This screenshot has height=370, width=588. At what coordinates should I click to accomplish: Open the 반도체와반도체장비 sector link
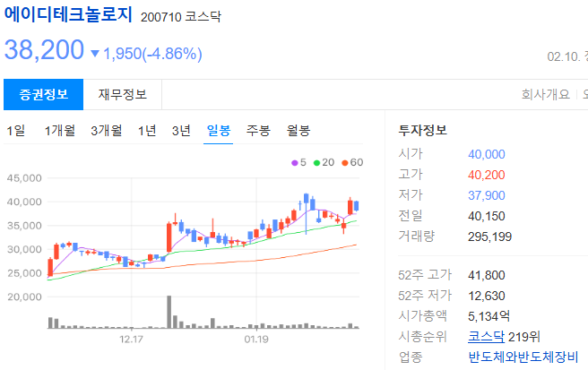(523, 357)
